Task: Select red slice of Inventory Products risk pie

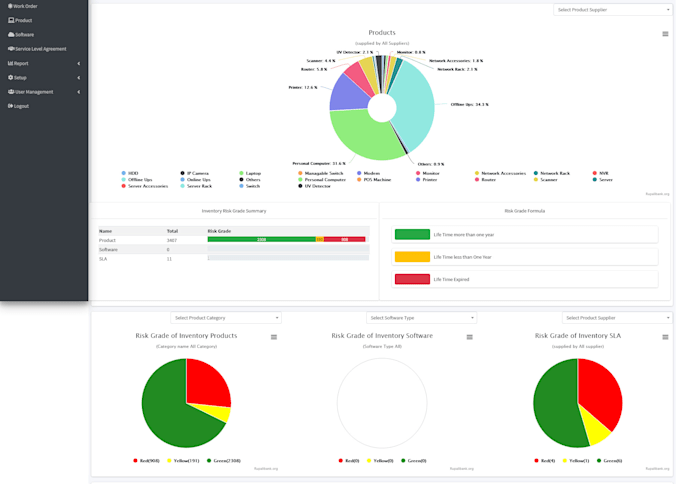Action: 207,383
